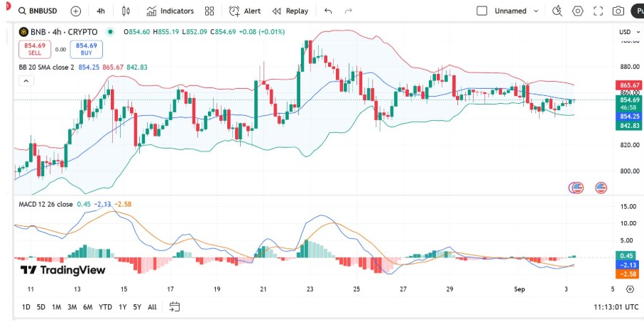
Task: Select the BB 20 SMA close 2 legend
Action: [x=46, y=67]
